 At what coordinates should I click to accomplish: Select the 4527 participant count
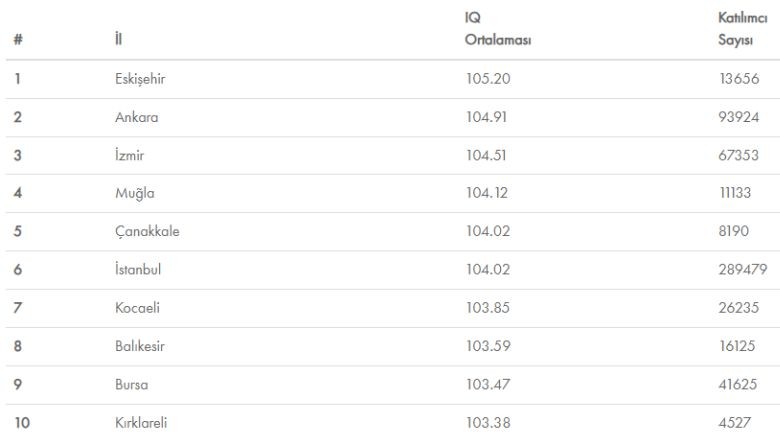tap(735, 423)
